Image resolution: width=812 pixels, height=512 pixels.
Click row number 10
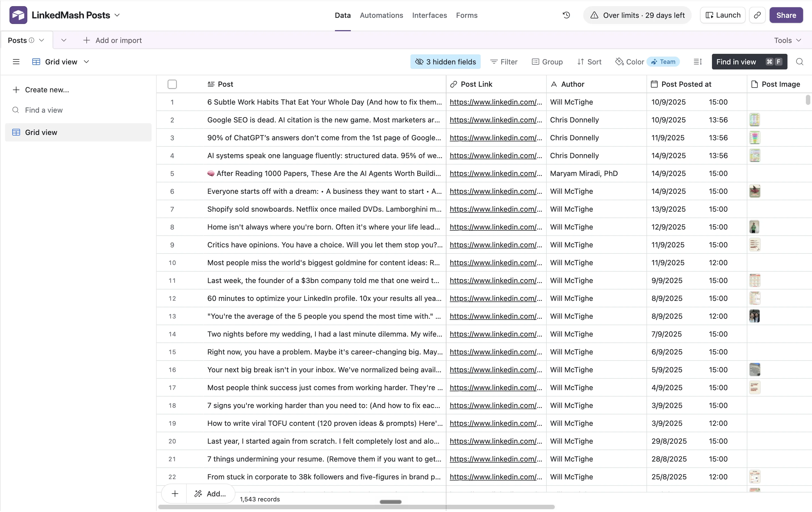click(172, 263)
